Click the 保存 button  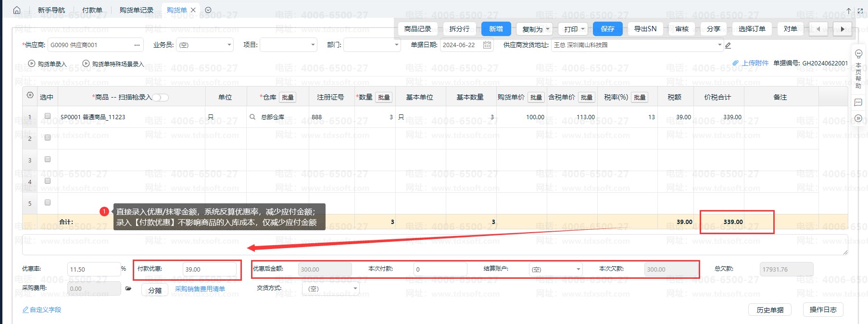pyautogui.click(x=607, y=29)
